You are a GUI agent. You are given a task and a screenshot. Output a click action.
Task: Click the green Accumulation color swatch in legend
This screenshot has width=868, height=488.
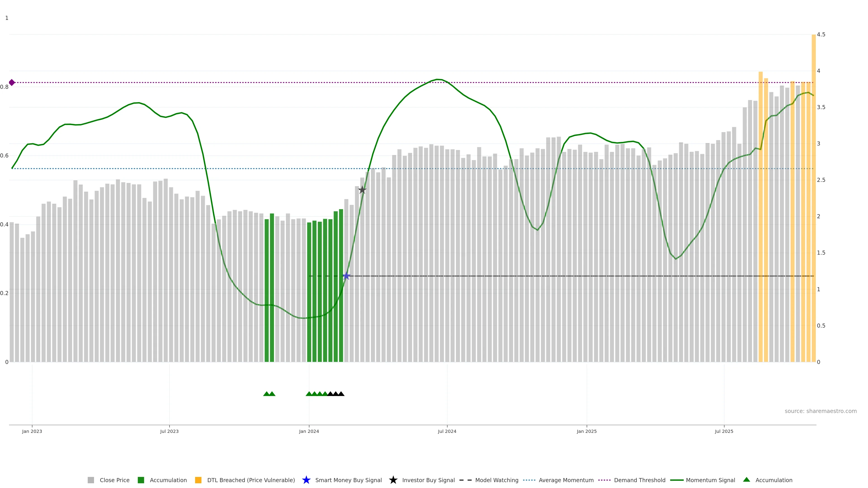(141, 480)
